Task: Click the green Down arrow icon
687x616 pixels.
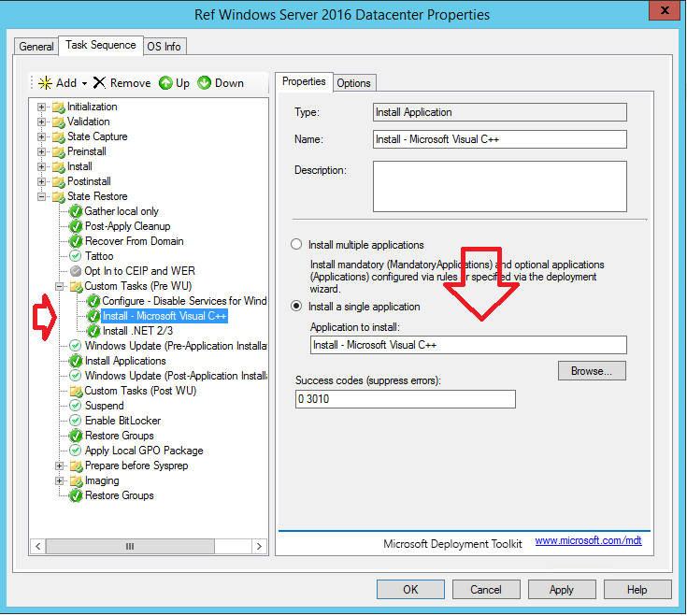Action: coord(204,83)
